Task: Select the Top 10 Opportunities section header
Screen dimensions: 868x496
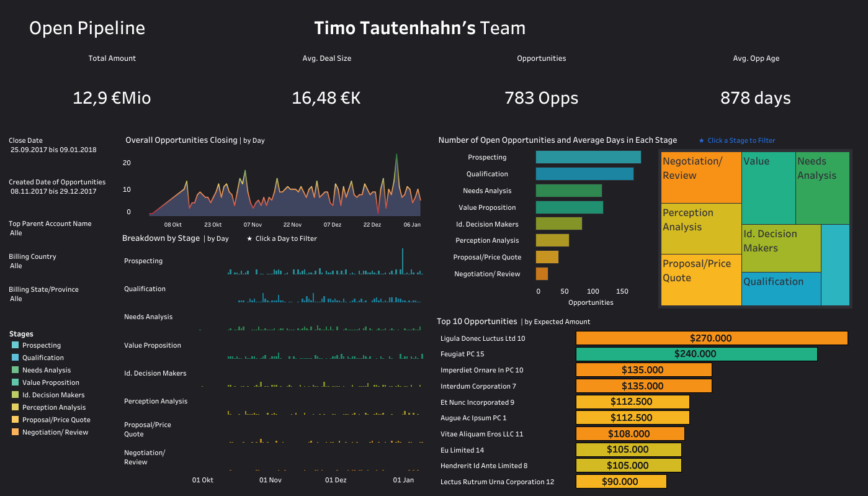Action: pyautogui.click(x=477, y=322)
